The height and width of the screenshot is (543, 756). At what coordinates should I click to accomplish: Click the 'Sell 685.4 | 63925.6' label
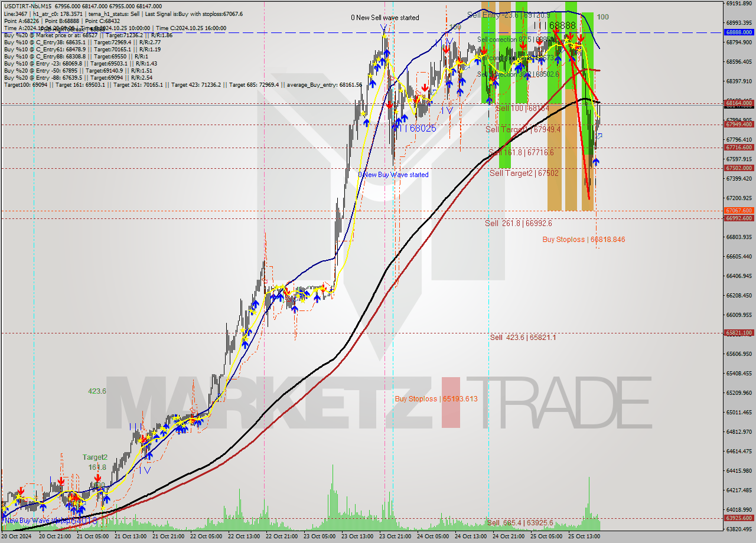click(x=520, y=523)
